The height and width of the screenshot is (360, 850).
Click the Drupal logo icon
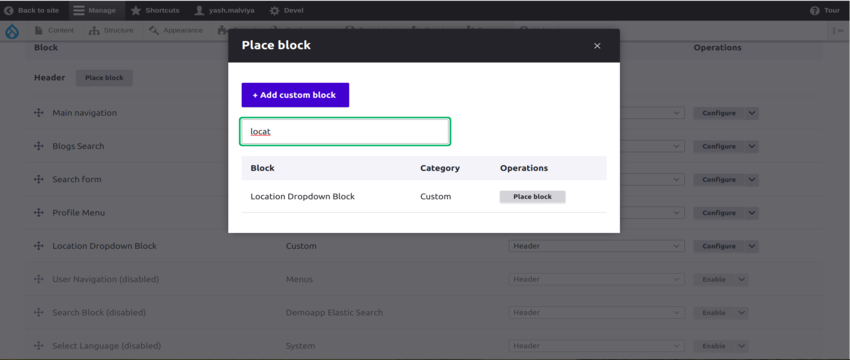[x=12, y=31]
